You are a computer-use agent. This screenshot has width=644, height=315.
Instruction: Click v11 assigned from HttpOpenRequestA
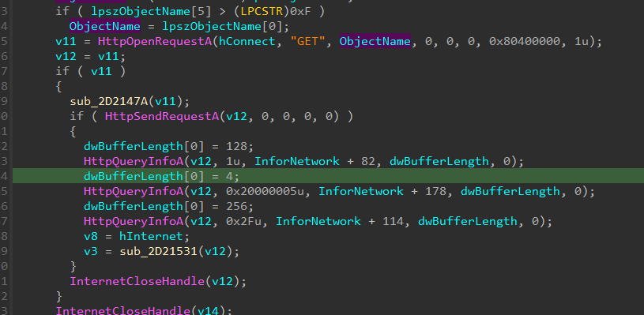66,41
